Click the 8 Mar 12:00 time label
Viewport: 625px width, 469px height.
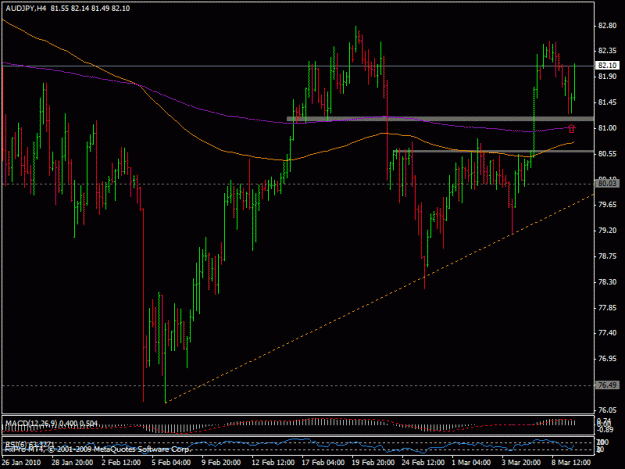point(571,462)
